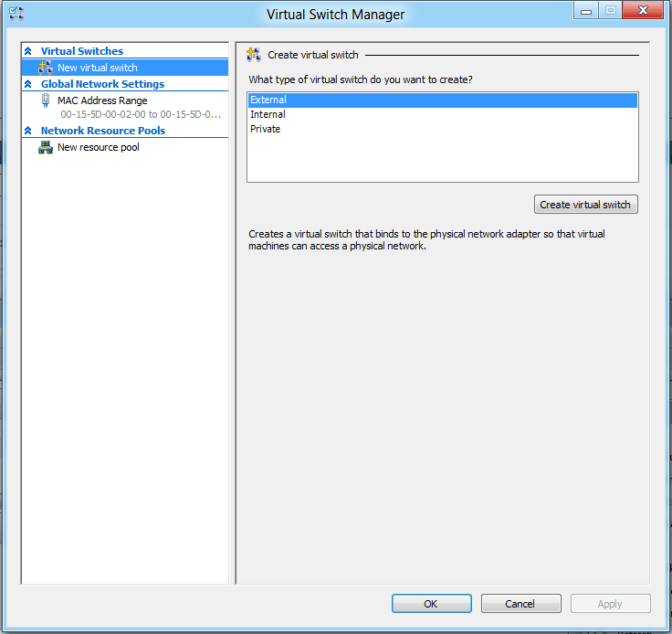This screenshot has height=634, width=672.
Task: Click the icon beside the Create virtual switch heading
Action: pyautogui.click(x=254, y=55)
